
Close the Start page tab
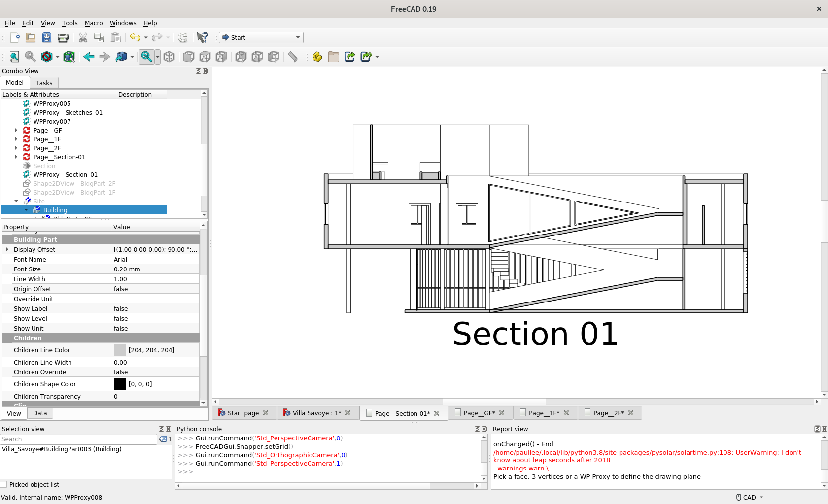[266, 413]
